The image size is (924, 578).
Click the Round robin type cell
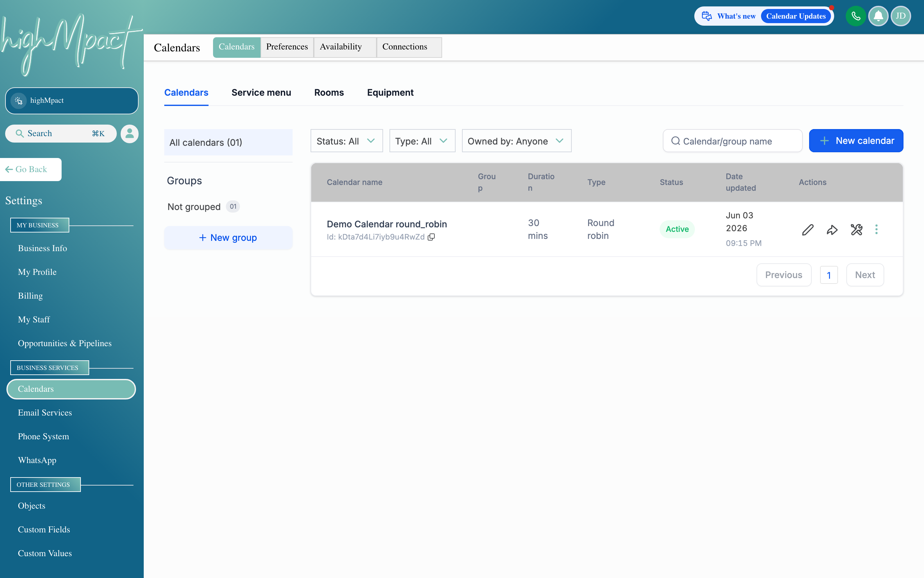tap(601, 229)
